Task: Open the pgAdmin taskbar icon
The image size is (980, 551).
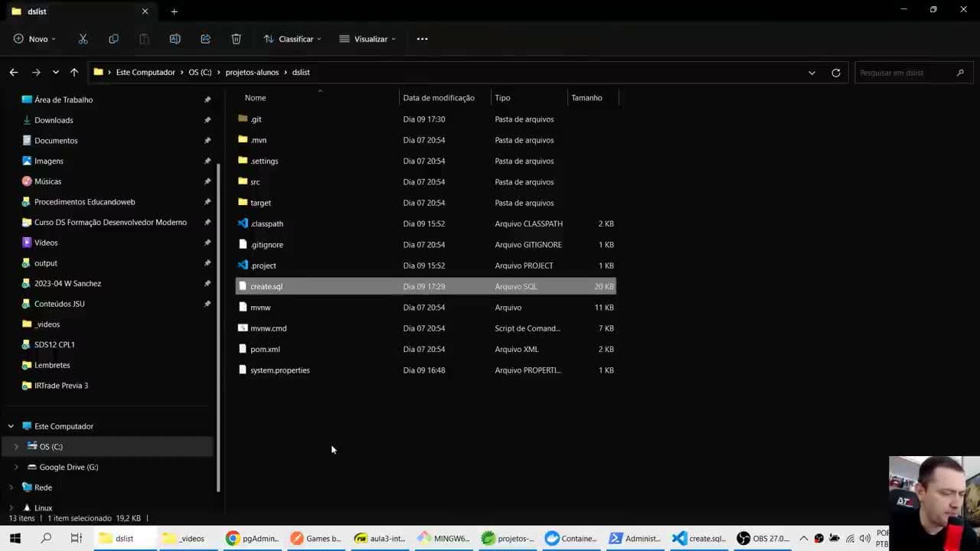Action: point(252,538)
